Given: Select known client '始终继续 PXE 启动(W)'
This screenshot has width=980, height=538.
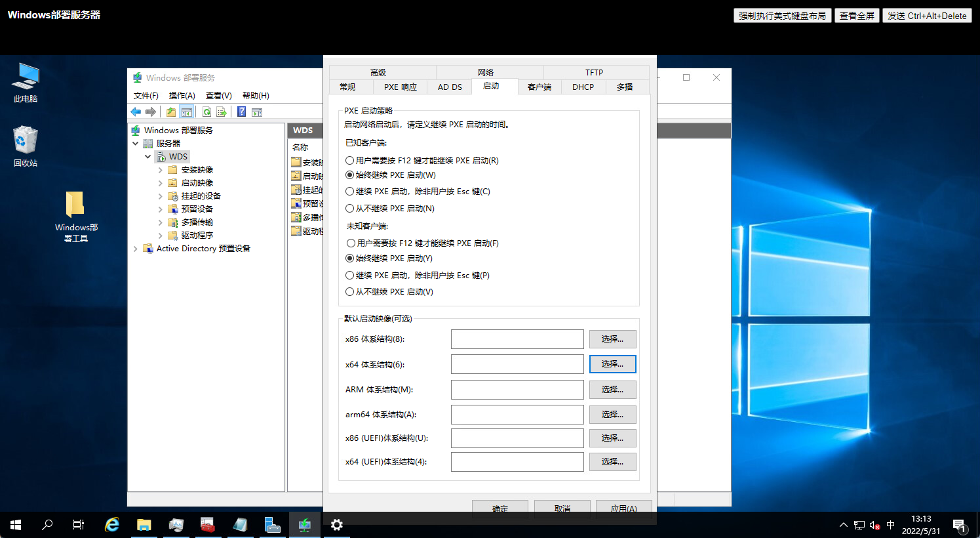Looking at the screenshot, I should 391,175.
